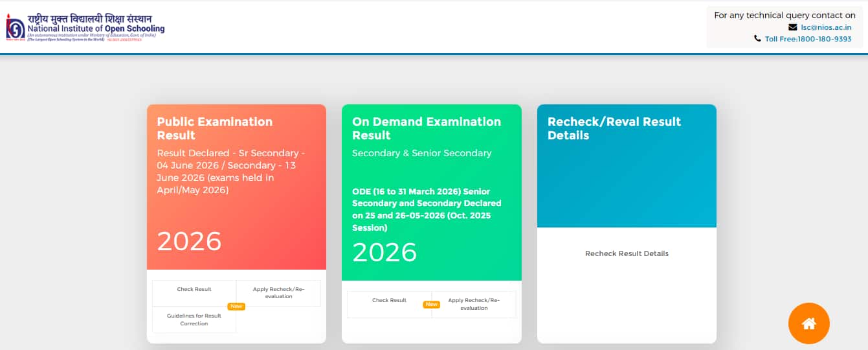The height and width of the screenshot is (350, 868).
Task: Click the phone icon beside Toll Free
Action: [757, 39]
